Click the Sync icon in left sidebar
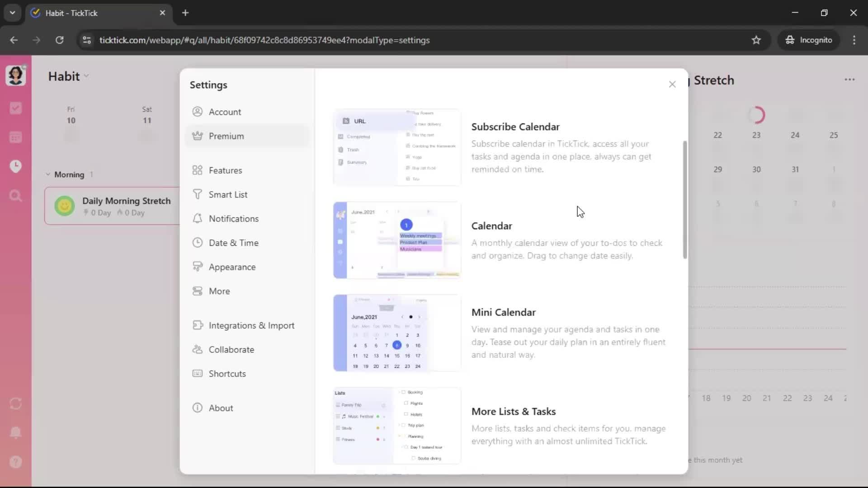Image resolution: width=868 pixels, height=488 pixels. point(16,404)
